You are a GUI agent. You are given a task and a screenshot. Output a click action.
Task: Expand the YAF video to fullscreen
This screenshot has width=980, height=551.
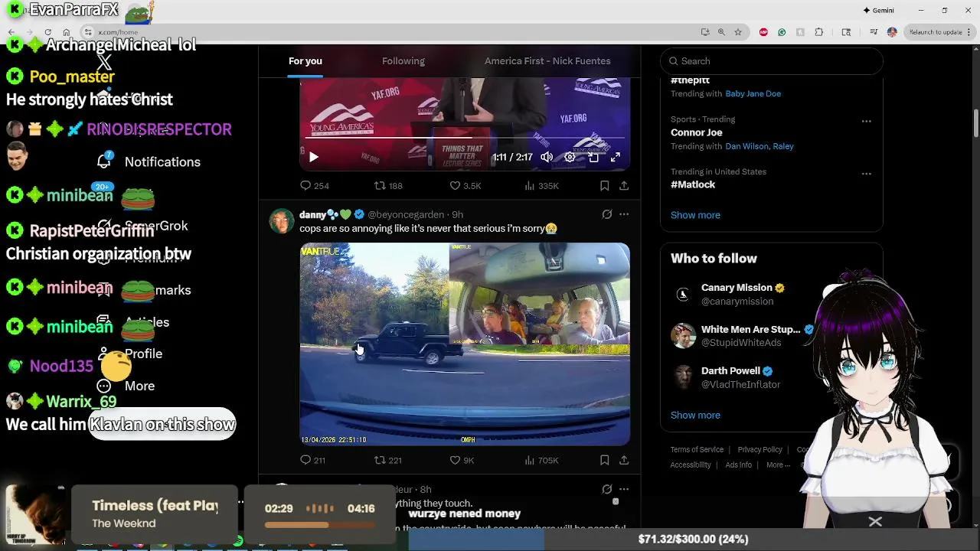[x=616, y=157]
